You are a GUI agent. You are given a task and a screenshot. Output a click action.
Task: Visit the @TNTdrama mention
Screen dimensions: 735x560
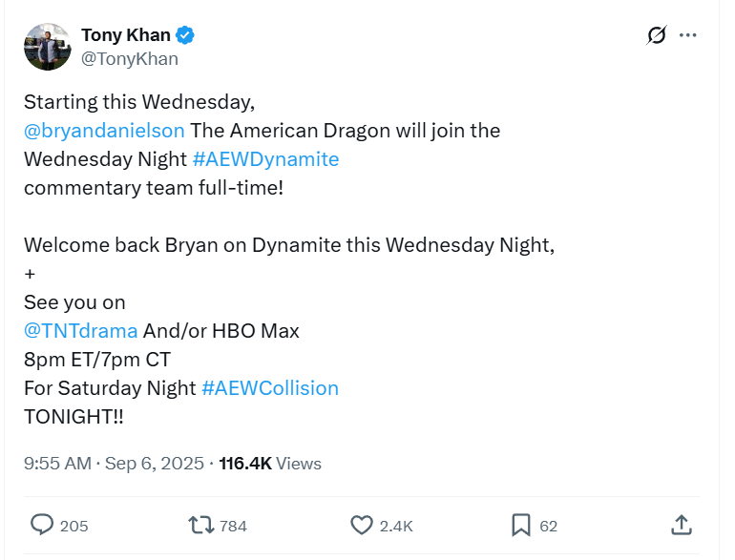[x=81, y=331]
